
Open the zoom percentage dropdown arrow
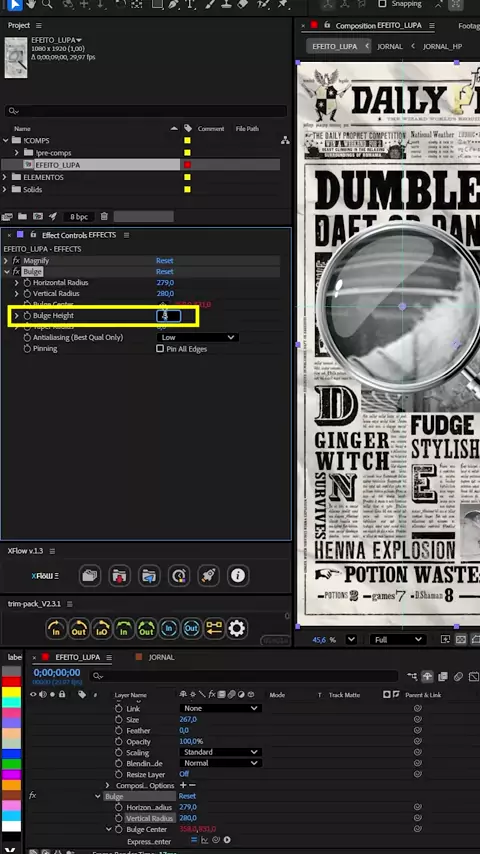tap(351, 639)
